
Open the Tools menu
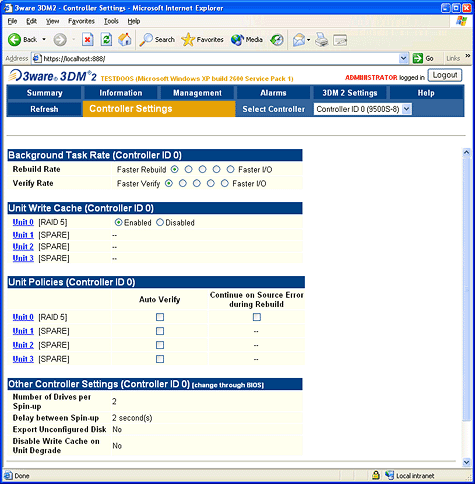coord(111,21)
